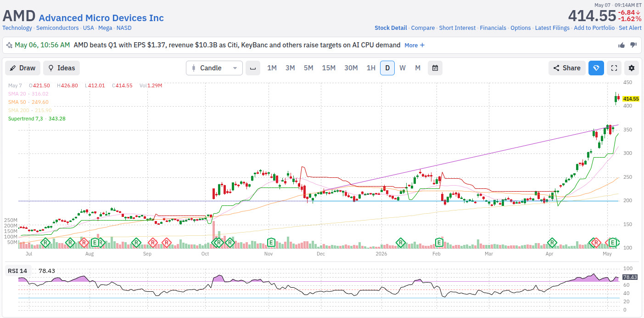Open the Financials page
Screen dimensions: 644x318
pyautogui.click(x=493, y=28)
